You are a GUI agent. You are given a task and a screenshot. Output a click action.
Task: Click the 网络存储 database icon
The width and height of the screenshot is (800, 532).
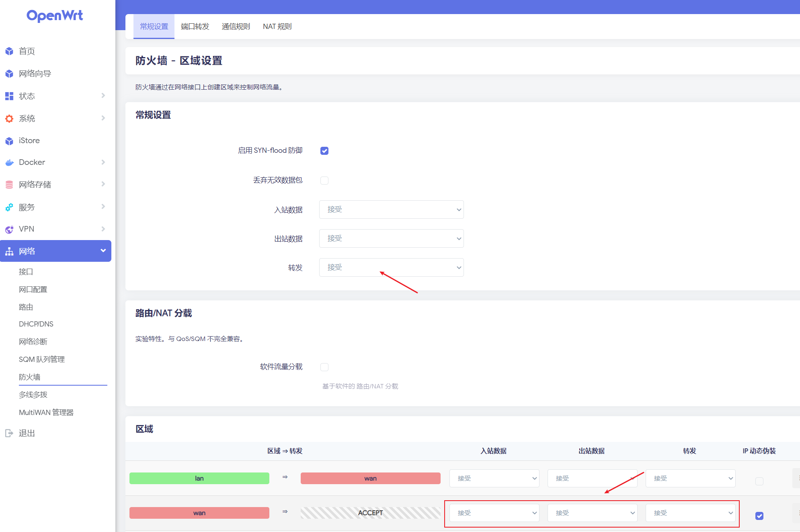[x=9, y=185]
